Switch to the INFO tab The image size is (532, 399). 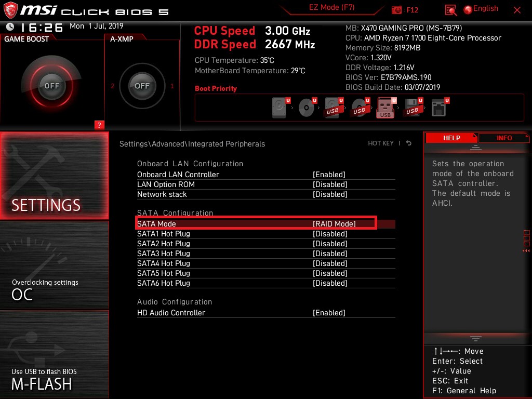tap(504, 138)
